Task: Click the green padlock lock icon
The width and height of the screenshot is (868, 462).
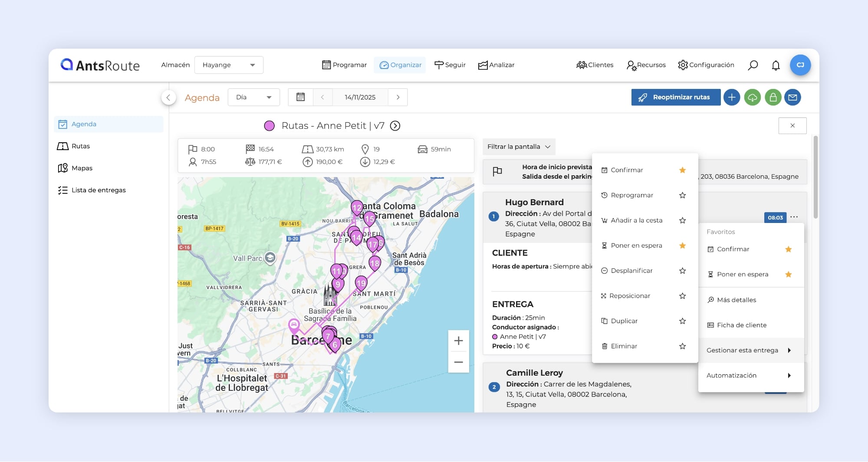Action: tap(773, 97)
